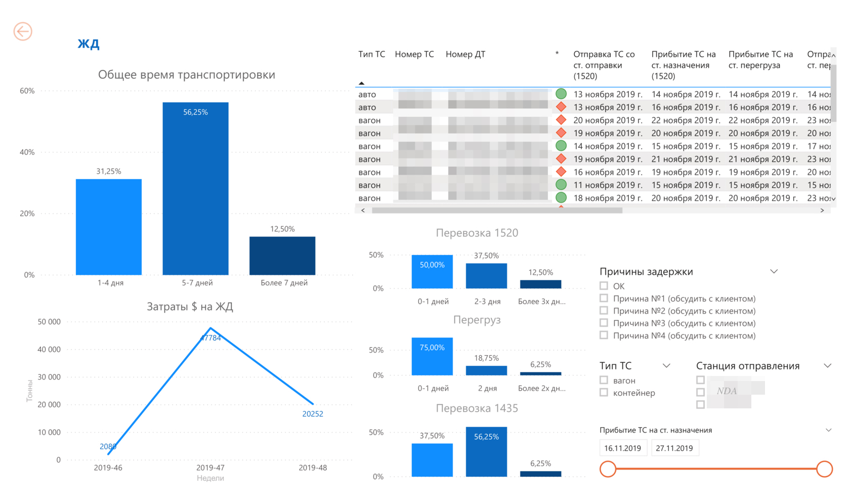Sort by Прибытие ТС на ст. перегруза header
Image resolution: width=850 pixels, height=504 pixels.
(x=760, y=60)
